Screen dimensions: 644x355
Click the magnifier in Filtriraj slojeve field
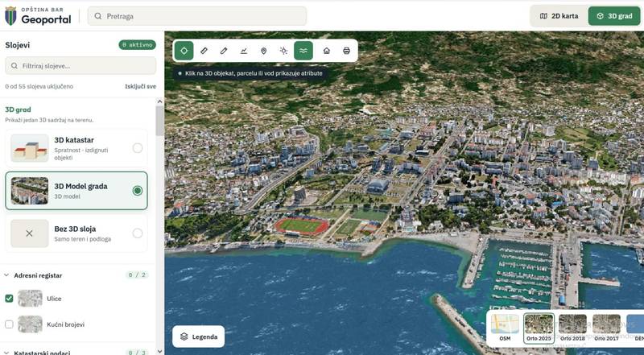[14, 66]
